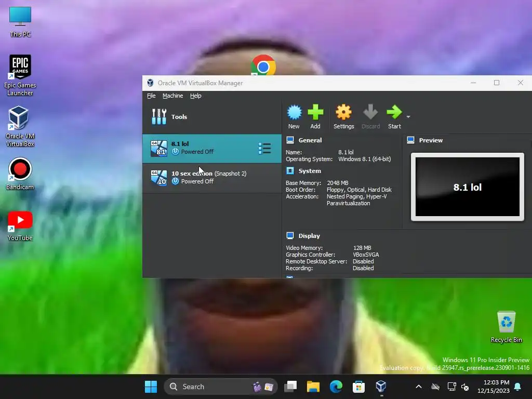This screenshot has height=399, width=532.
Task: Open machine tools menu for 8.1 lol
Action: pos(264,148)
